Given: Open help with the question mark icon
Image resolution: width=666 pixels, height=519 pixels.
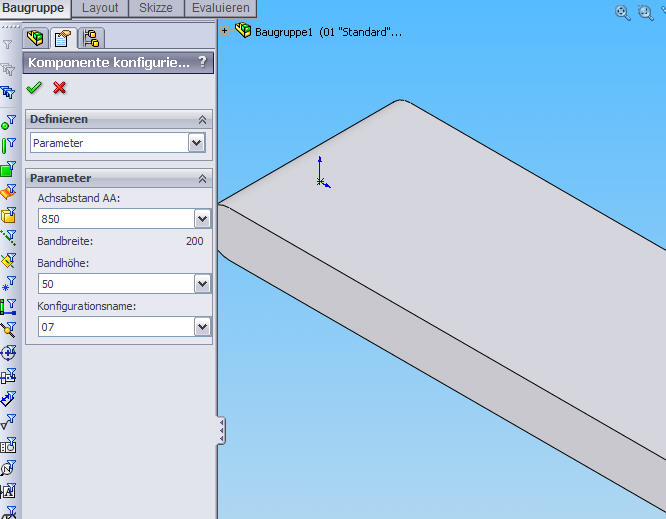Looking at the screenshot, I should 203,62.
